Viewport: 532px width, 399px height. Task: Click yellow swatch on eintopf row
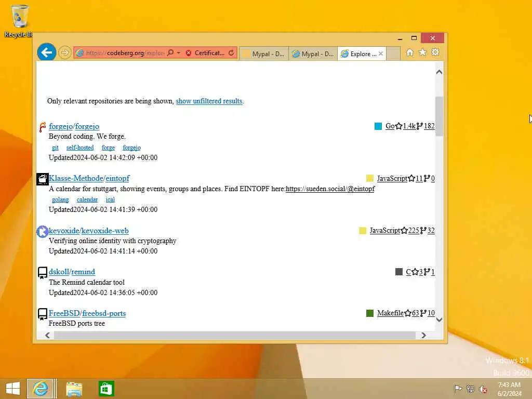pos(370,178)
